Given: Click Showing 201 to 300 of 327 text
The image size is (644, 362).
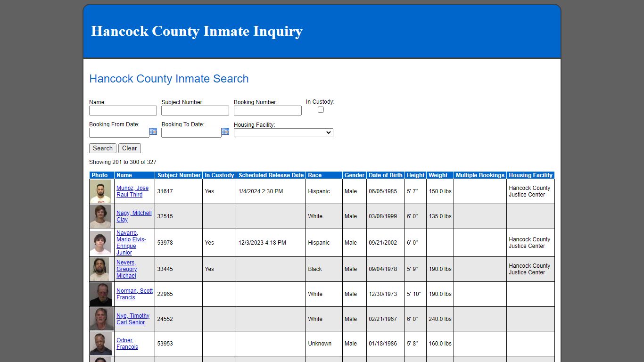Looking at the screenshot, I should [123, 162].
